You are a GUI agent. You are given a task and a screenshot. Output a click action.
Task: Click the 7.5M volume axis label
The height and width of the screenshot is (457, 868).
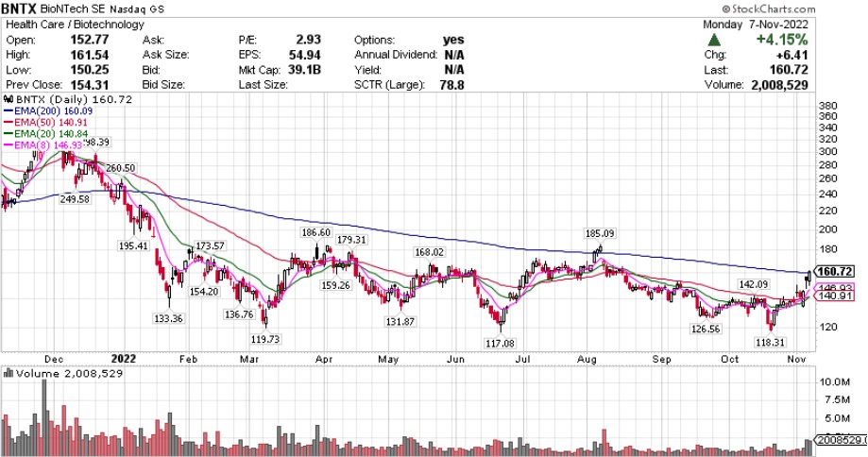838,400
